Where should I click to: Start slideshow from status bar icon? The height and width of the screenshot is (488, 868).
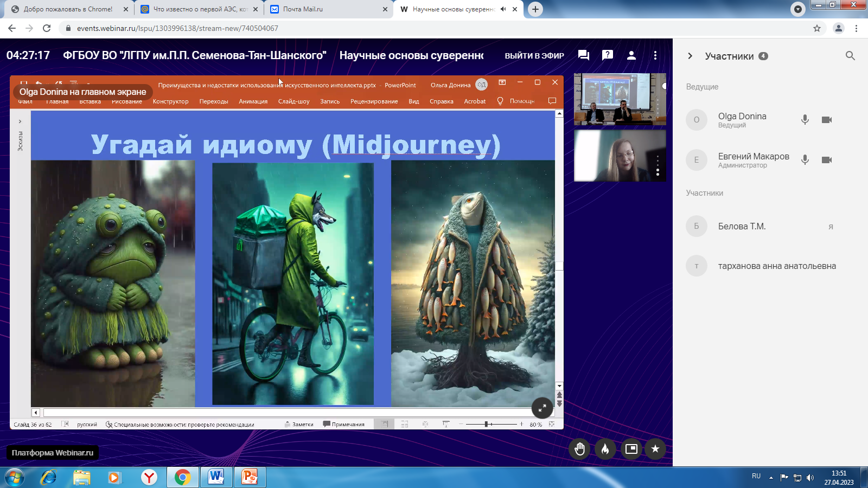(446, 424)
